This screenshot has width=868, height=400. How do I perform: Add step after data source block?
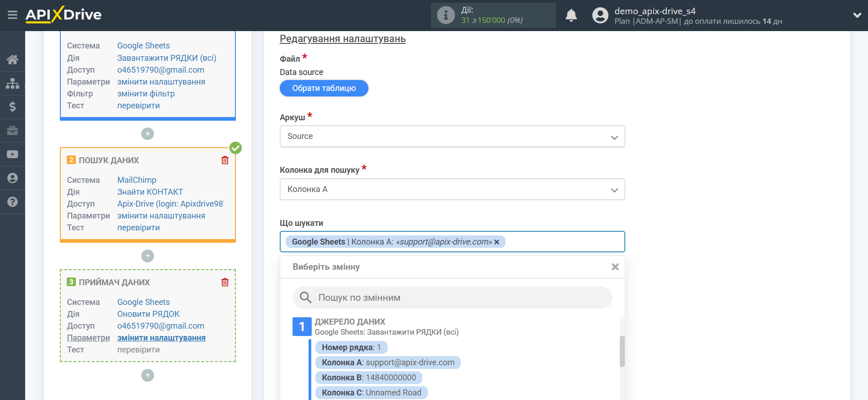click(x=148, y=134)
